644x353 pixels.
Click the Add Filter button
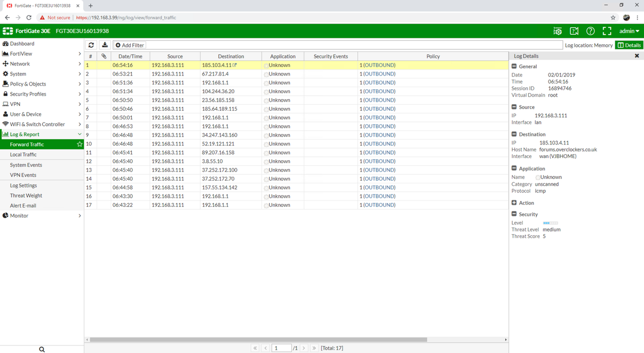coord(130,45)
